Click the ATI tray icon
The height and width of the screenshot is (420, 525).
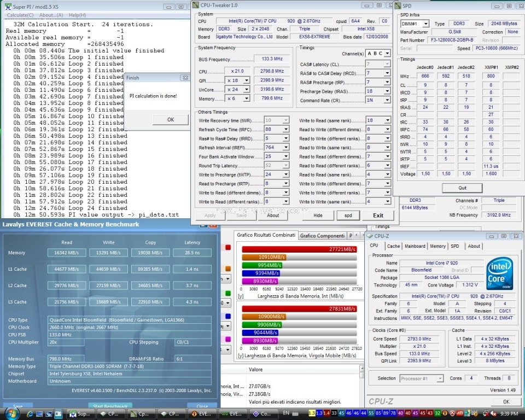click(x=459, y=413)
